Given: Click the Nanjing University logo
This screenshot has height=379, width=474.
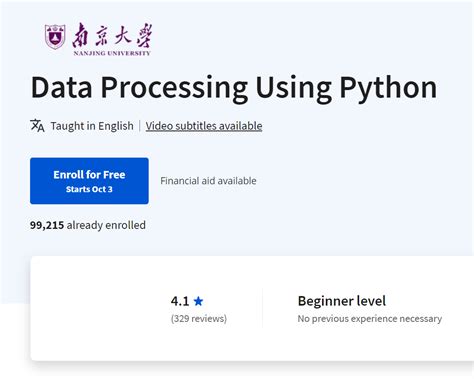Looking at the screenshot, I should (x=98, y=39).
